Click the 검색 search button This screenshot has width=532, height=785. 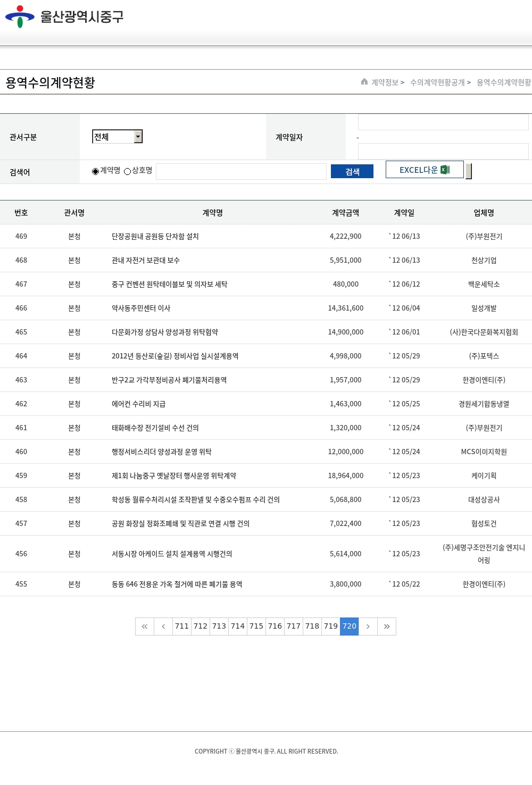[352, 171]
